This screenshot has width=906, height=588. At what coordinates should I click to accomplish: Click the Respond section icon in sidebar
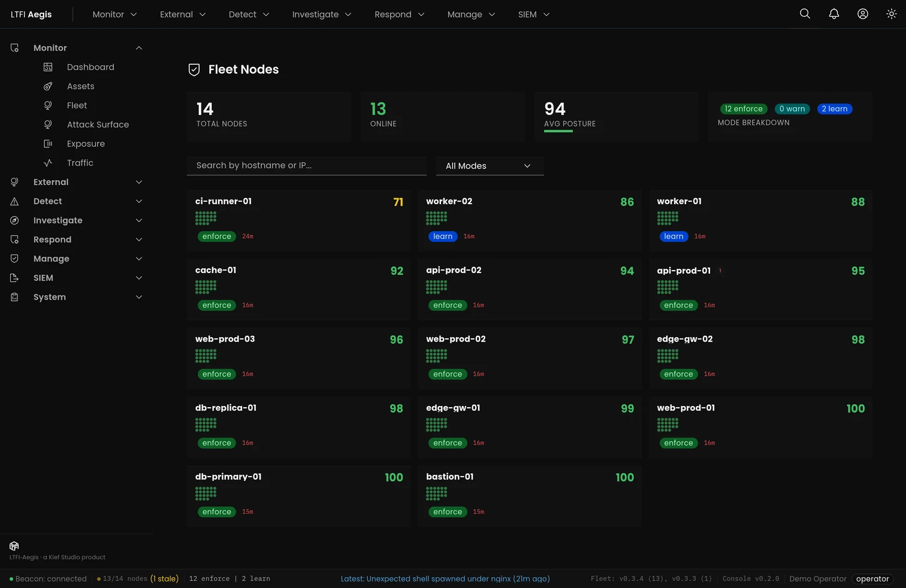[x=14, y=240]
